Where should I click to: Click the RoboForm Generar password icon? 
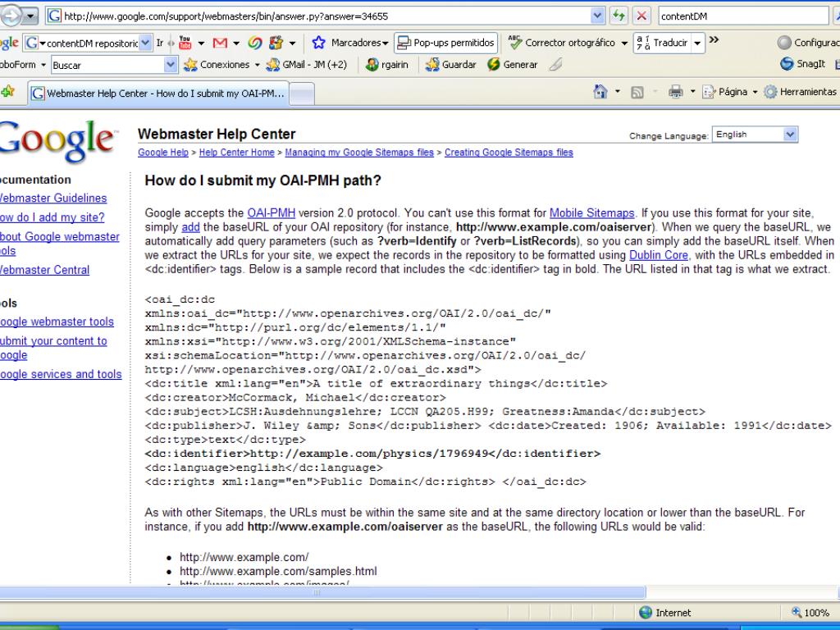point(493,65)
